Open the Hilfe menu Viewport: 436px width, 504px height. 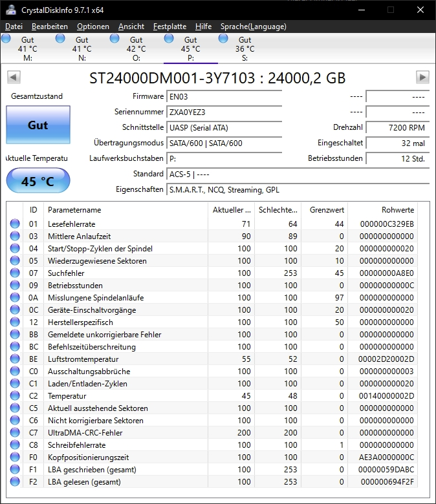pos(203,26)
